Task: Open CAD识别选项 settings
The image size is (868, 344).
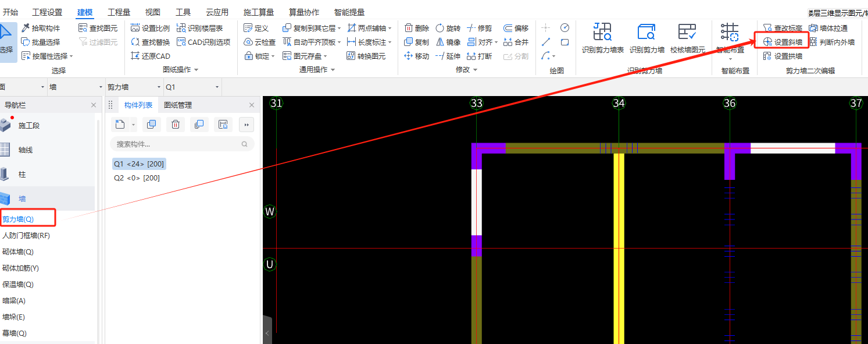Action: 203,42
